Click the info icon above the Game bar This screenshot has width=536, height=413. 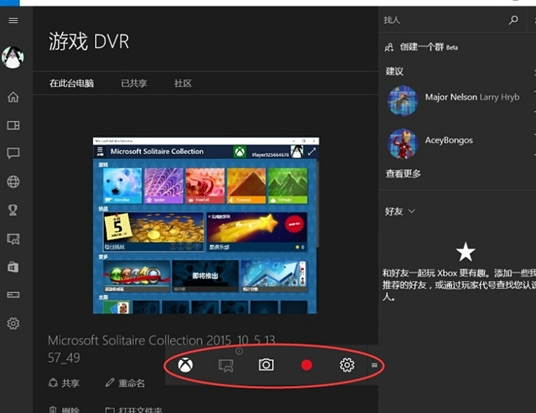click(239, 351)
